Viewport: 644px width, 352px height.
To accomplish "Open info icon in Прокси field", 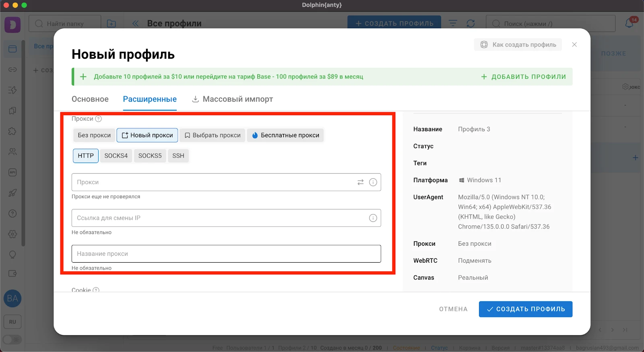I will (373, 182).
